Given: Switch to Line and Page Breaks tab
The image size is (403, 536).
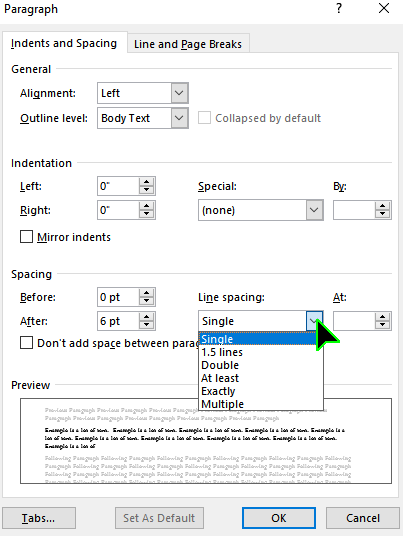Looking at the screenshot, I should 188,44.
